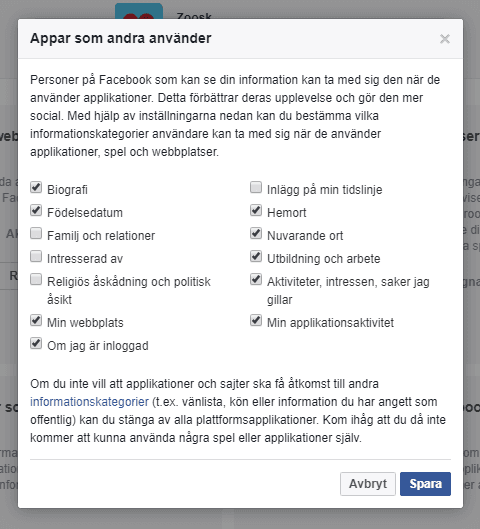
Task: Click the Zoosk app icon behind dialog
Action: pyautogui.click(x=139, y=11)
